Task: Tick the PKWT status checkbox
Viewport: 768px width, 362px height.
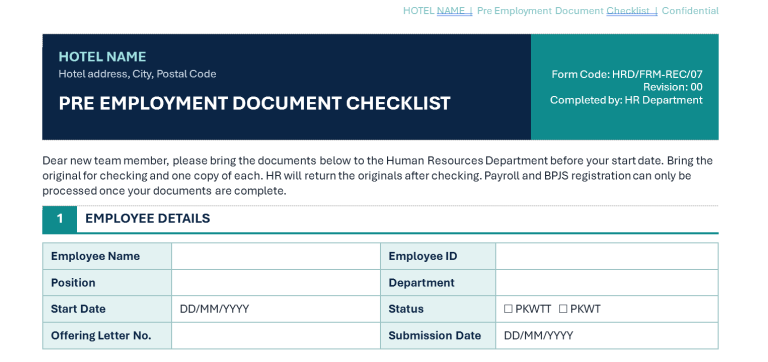Action: (563, 309)
